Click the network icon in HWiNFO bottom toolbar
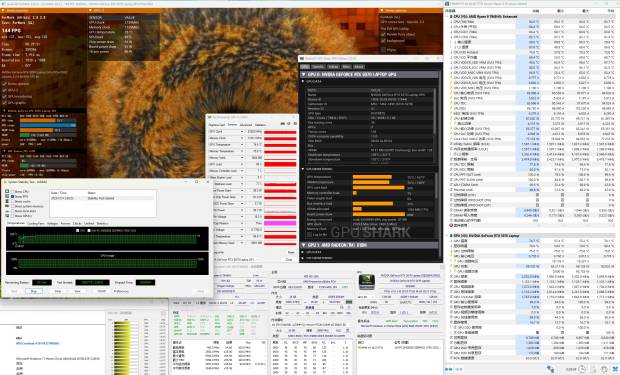Viewport: 620px width, 375px height. [551, 369]
